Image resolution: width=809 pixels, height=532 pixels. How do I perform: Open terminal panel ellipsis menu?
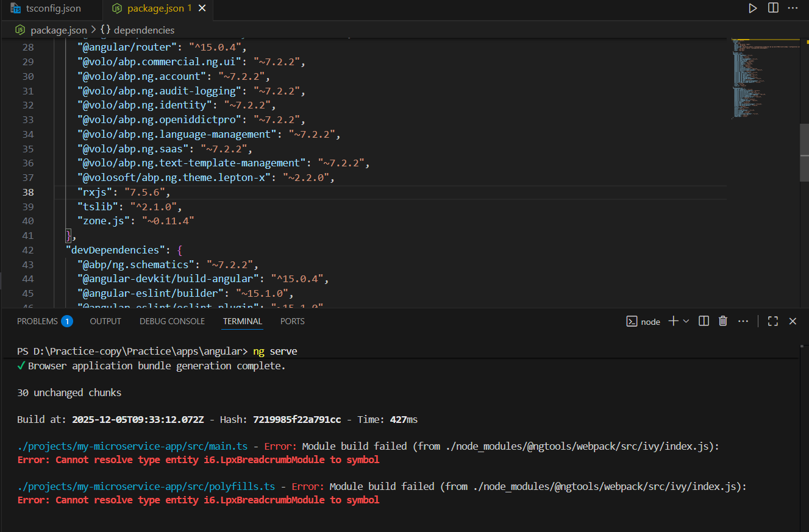click(x=743, y=321)
